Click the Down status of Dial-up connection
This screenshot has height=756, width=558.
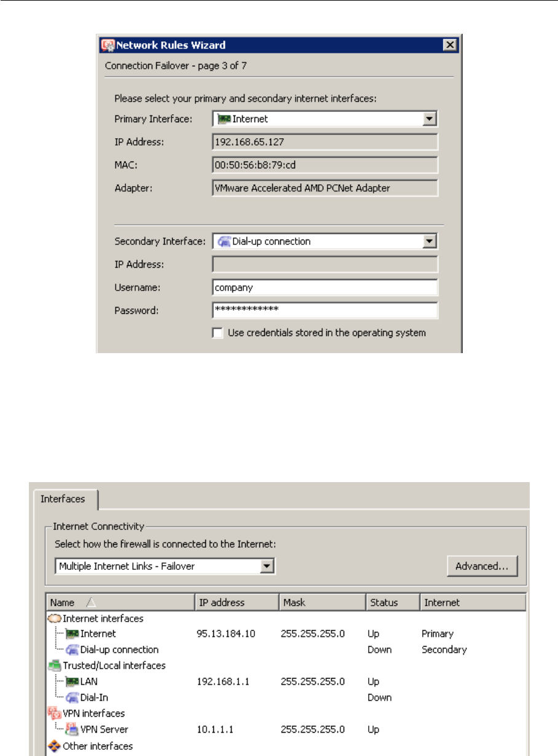click(379, 650)
